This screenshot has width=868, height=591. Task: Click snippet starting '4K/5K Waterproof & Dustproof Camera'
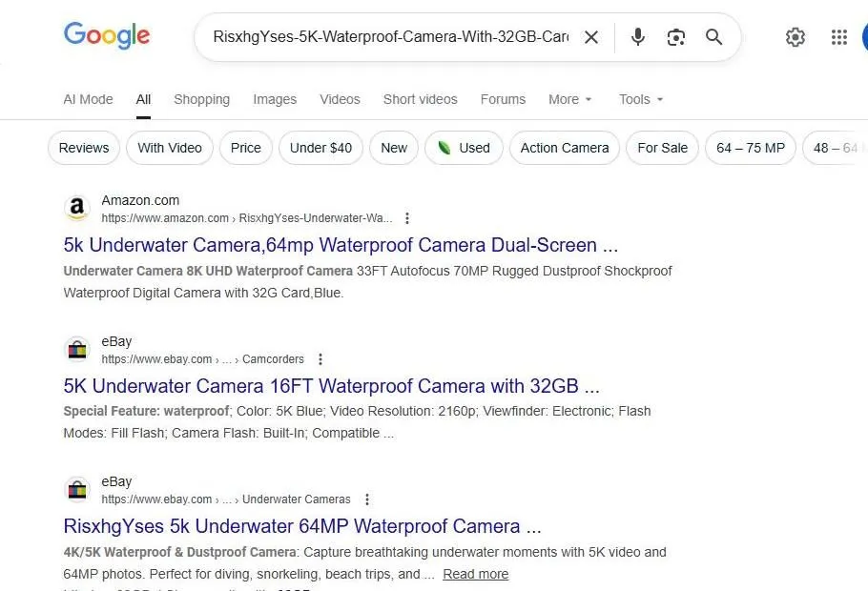click(364, 562)
